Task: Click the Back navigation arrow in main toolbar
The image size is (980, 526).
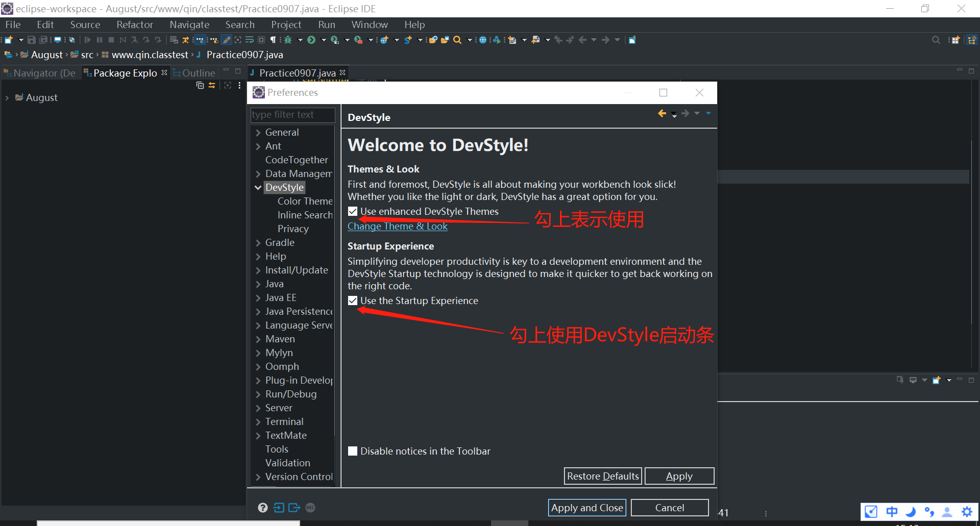Action: point(582,40)
